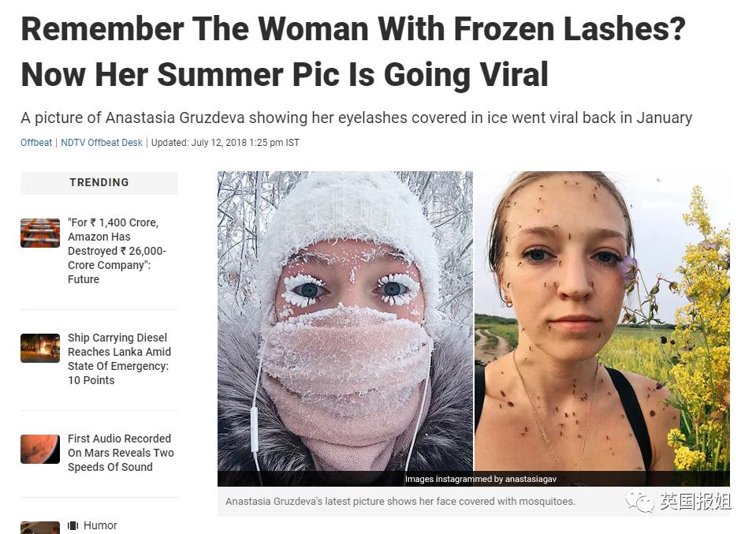
Task: Click the WeChat watermark logo icon
Action: click(x=640, y=502)
